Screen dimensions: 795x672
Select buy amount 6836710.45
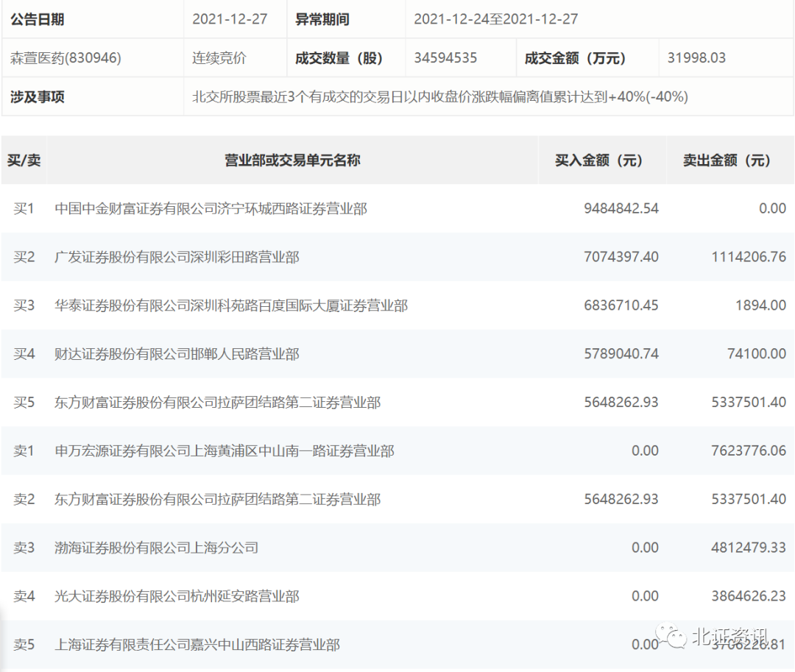click(621, 305)
